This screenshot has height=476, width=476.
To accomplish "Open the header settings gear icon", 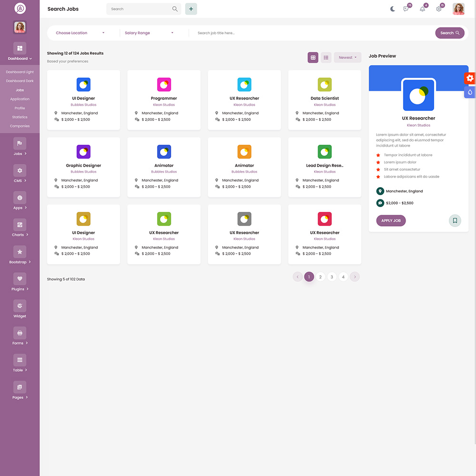I will tap(439, 9).
